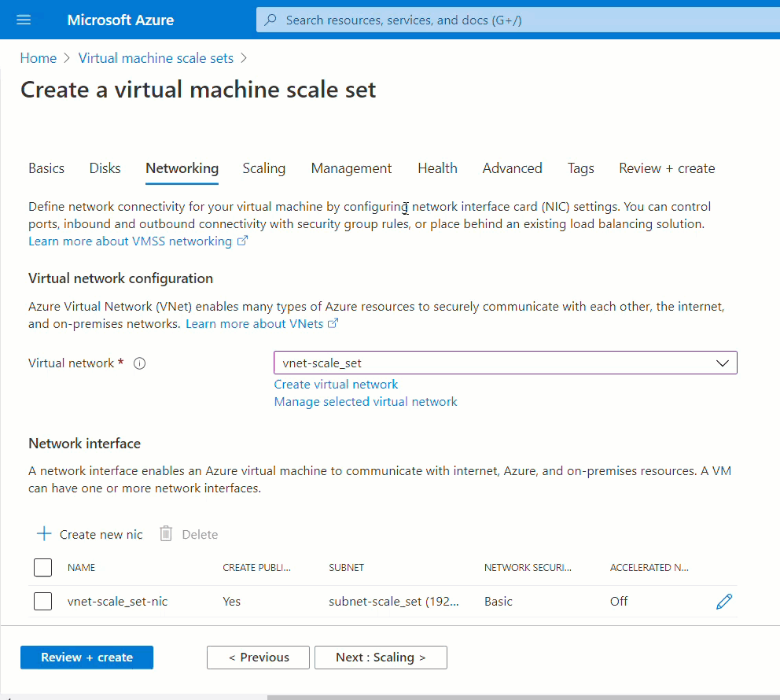
Task: Click external link icon after VMSS networking
Action: [x=243, y=241]
